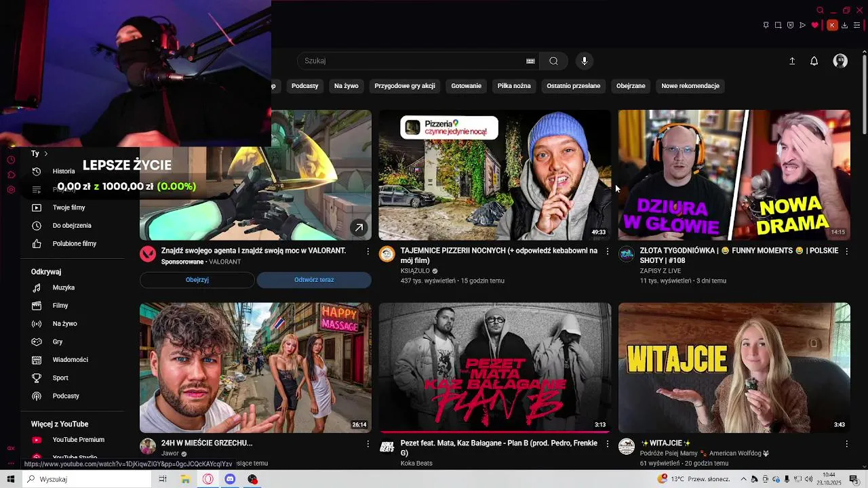Open the YouTube account avatar menu
Image resolution: width=868 pixels, height=488 pixels.
(840, 61)
